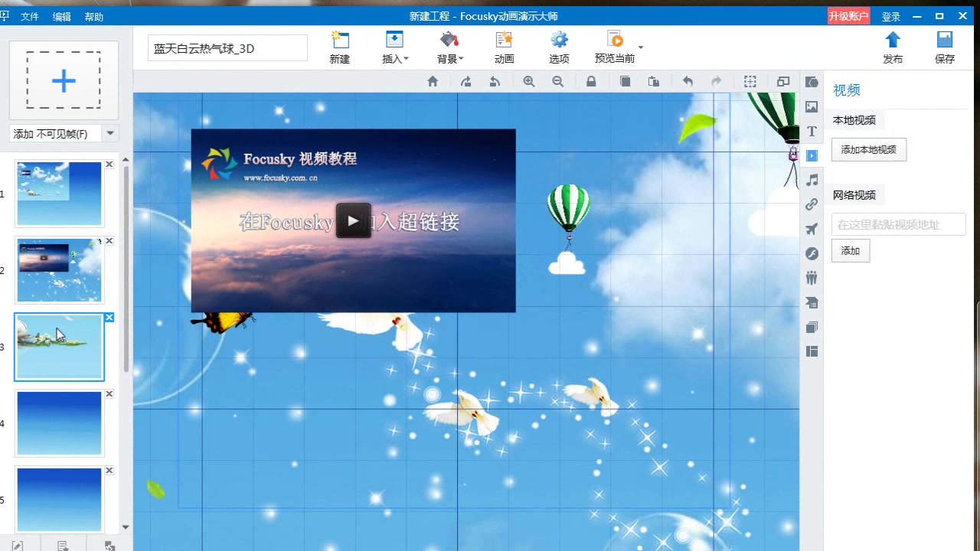Click the rotate clockwise arrow icon
Screen dimensions: 980x551
tap(465, 82)
